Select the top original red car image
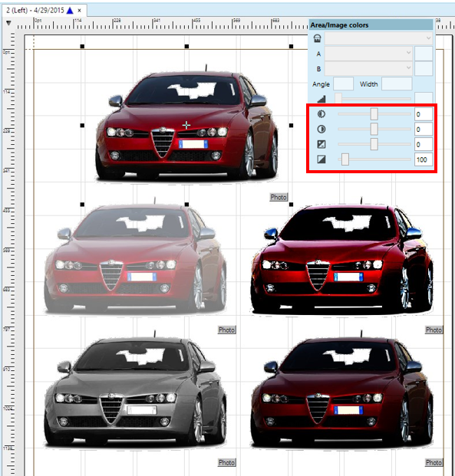Image resolution: width=455 pixels, height=476 pixels. tap(186, 124)
